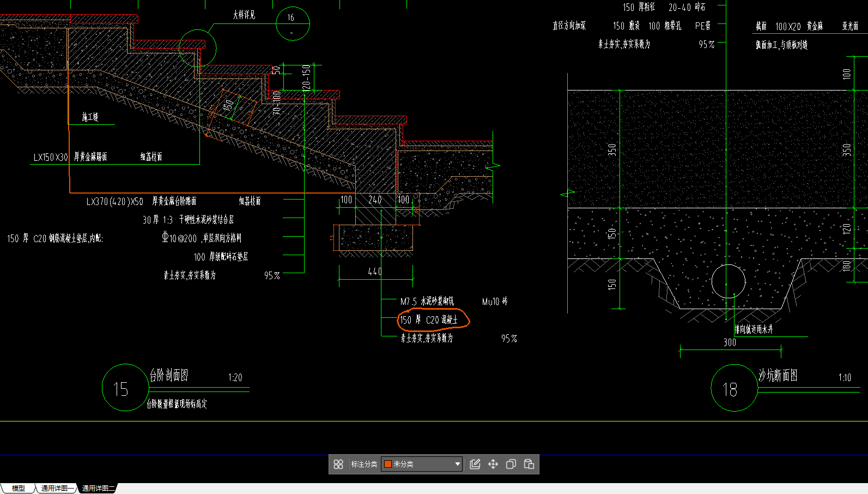Switch to the 通用详图一 tab
This screenshot has width=868, height=494.
coord(57,489)
